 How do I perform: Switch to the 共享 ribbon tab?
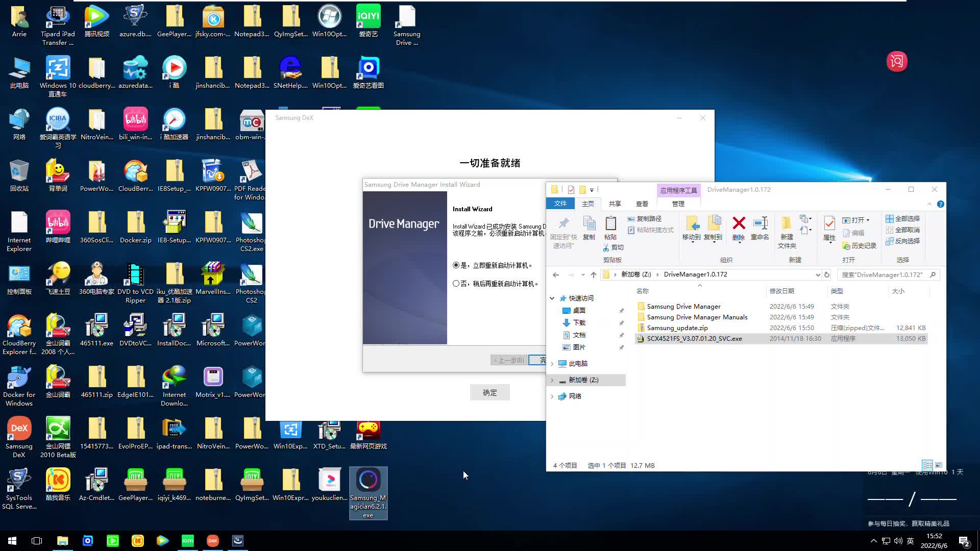[615, 204]
